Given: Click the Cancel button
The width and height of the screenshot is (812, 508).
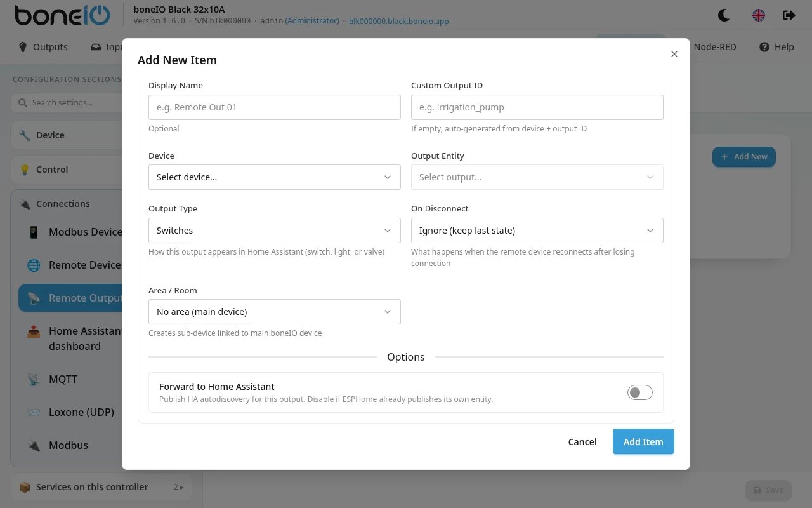Looking at the screenshot, I should (x=582, y=442).
